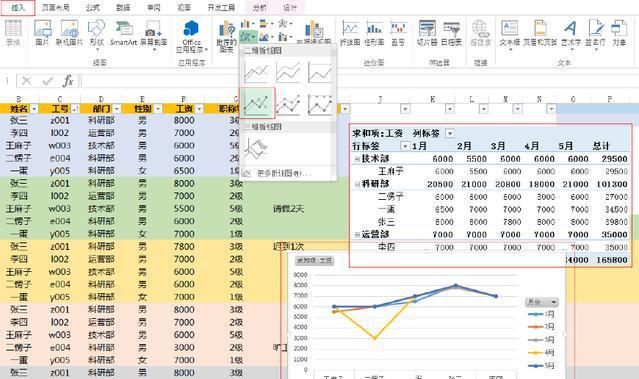
Task: Open the 工资 column filter dropdown
Action: (x=199, y=109)
